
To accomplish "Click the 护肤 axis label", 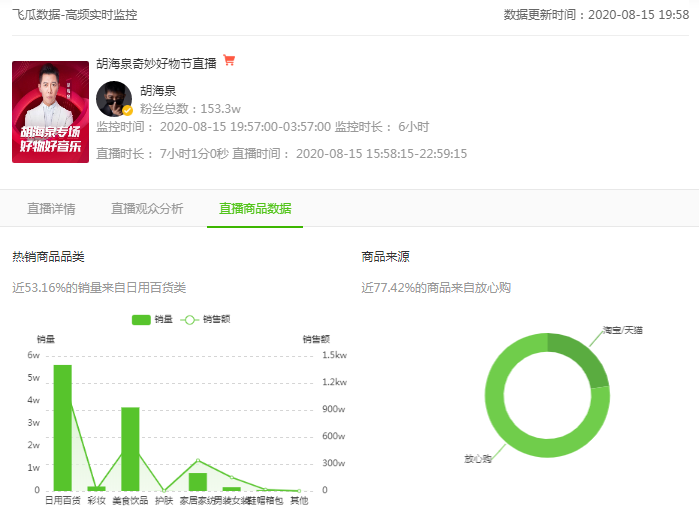I will 164,500.
